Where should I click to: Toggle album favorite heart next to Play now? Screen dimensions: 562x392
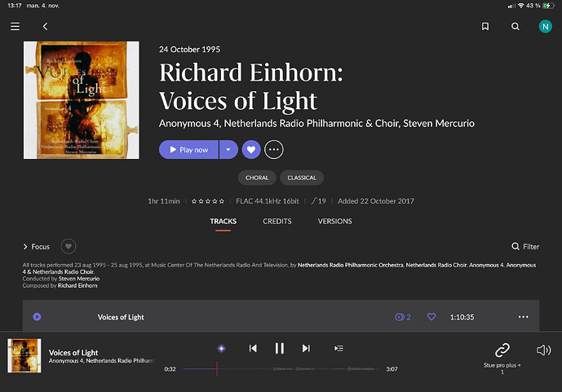point(250,149)
